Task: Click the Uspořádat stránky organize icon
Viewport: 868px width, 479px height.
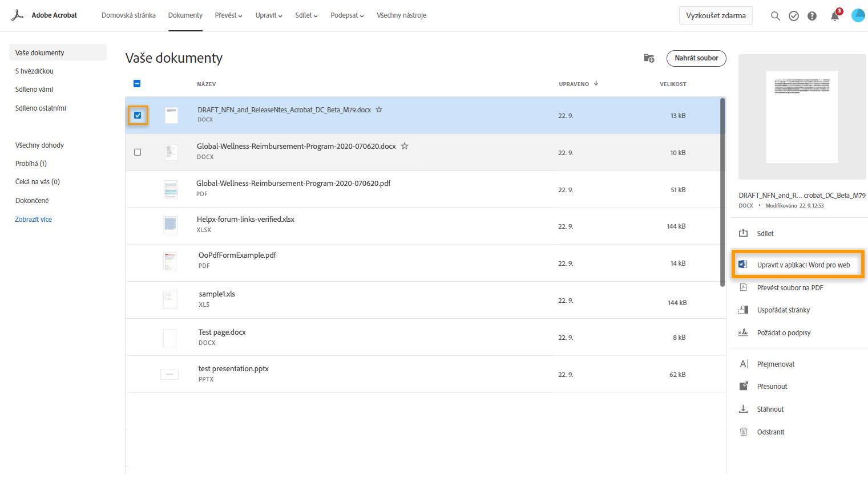Action: pyautogui.click(x=743, y=310)
